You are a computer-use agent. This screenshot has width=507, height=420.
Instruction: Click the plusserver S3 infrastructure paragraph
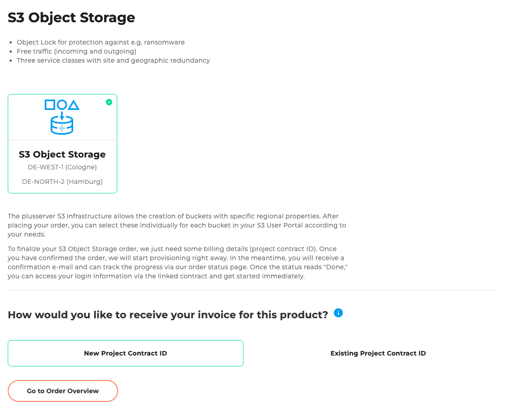click(177, 225)
